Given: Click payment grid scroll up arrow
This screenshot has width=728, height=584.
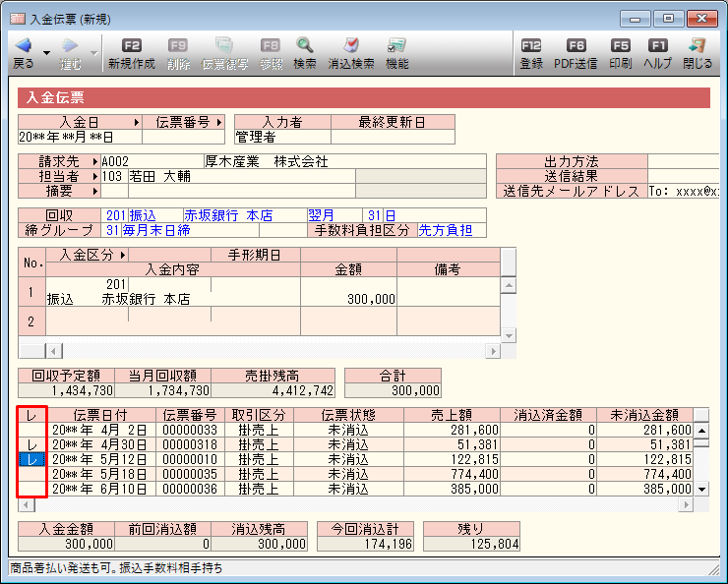Looking at the screenshot, I should 509,285.
